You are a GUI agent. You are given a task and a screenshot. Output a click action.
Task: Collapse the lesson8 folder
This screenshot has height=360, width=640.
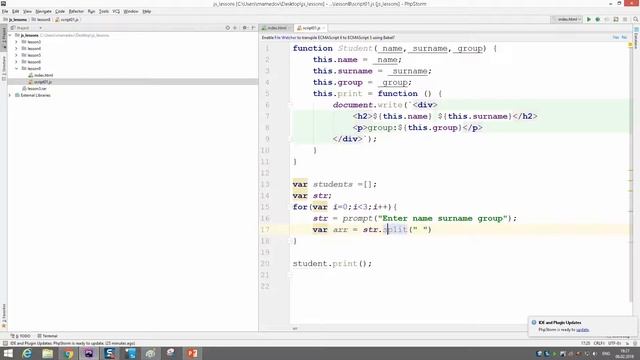pyautogui.click(x=16, y=69)
